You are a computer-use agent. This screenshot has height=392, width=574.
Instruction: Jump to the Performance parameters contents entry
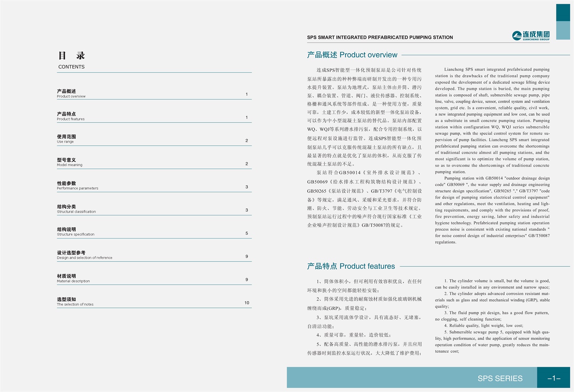tap(77, 185)
